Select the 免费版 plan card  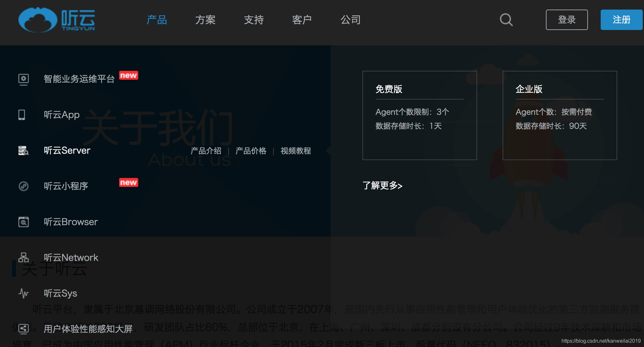tap(419, 115)
